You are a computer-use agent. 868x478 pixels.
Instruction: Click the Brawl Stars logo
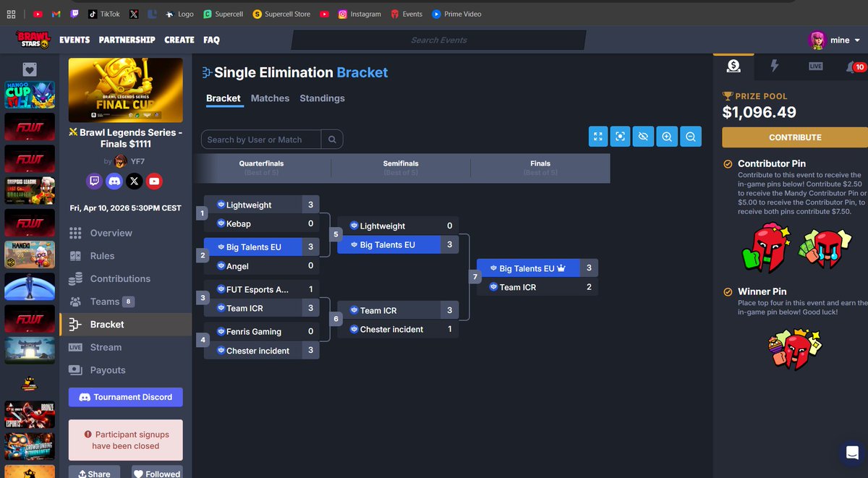tap(33, 40)
